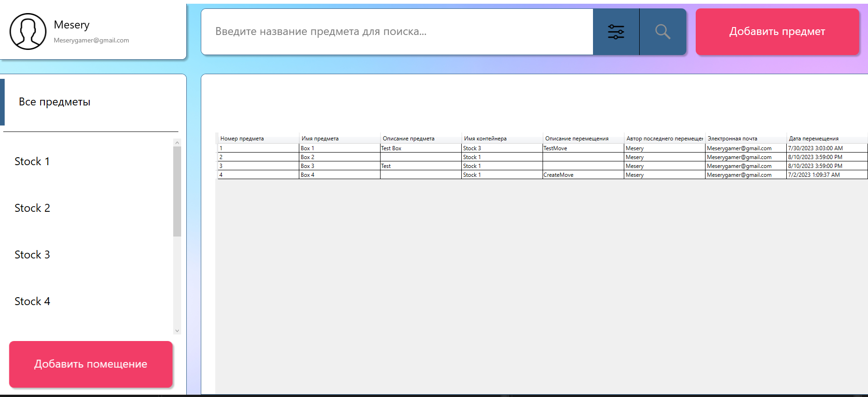Open Stock 4 in the sidebar list
The height and width of the screenshot is (397, 868).
tap(88, 301)
